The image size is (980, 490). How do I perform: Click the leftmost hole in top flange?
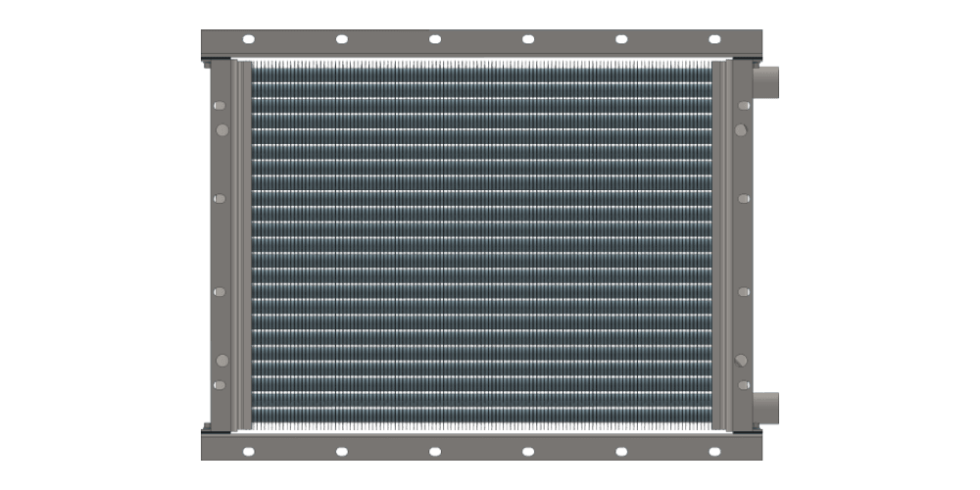coord(248,40)
